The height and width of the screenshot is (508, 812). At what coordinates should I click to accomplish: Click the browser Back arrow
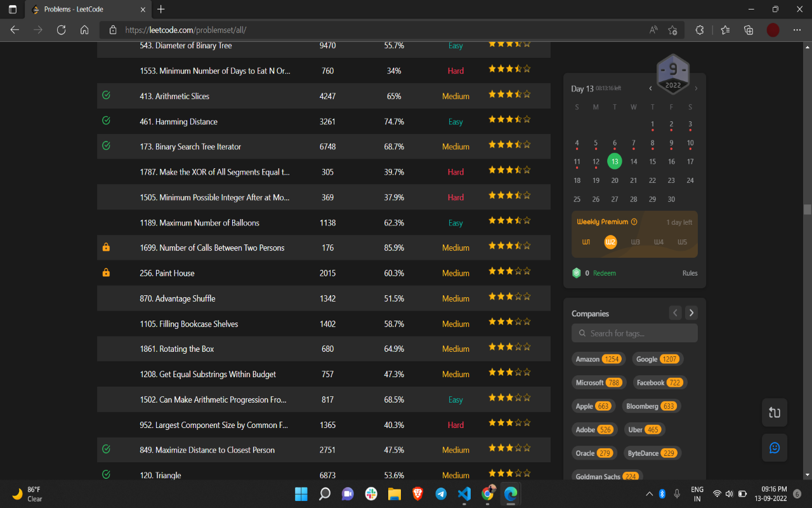coord(15,30)
